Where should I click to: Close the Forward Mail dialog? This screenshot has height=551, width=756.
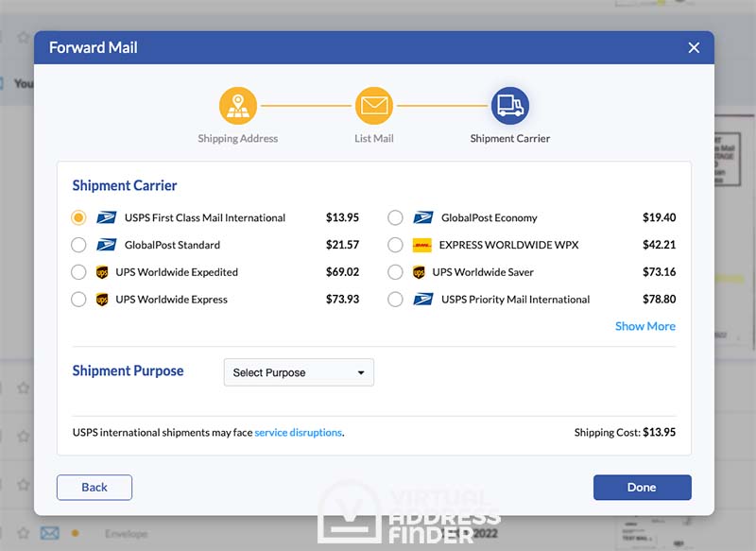[694, 47]
